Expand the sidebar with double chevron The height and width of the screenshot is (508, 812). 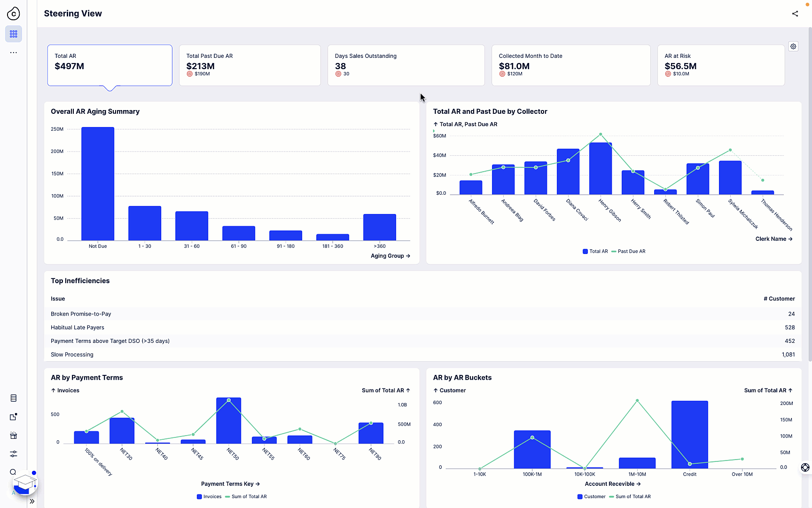click(x=32, y=501)
